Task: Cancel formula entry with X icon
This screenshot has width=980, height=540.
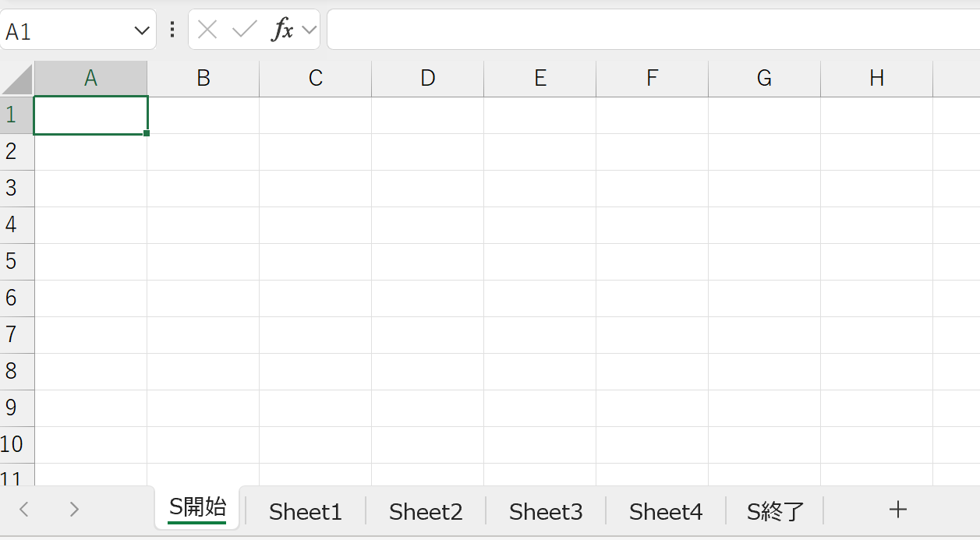Action: tap(207, 30)
